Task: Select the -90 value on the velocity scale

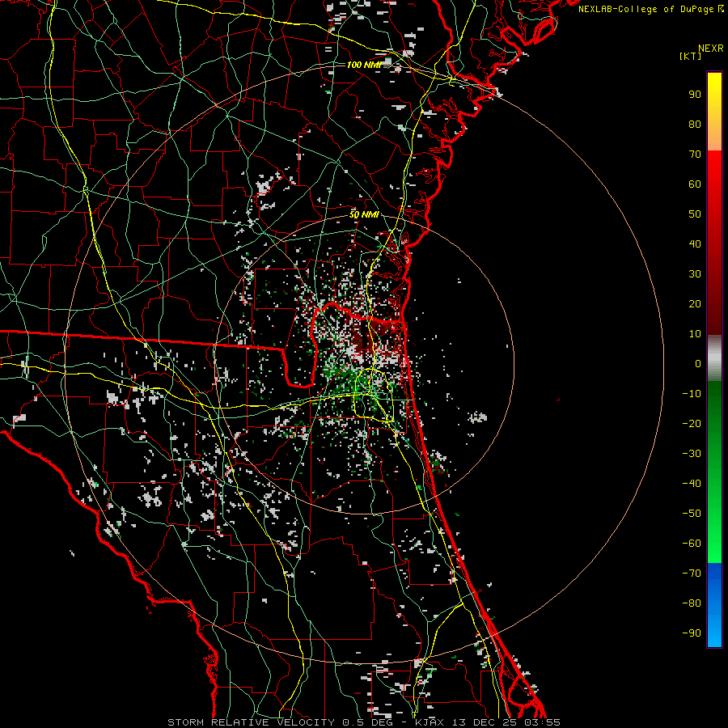Action: tap(692, 633)
